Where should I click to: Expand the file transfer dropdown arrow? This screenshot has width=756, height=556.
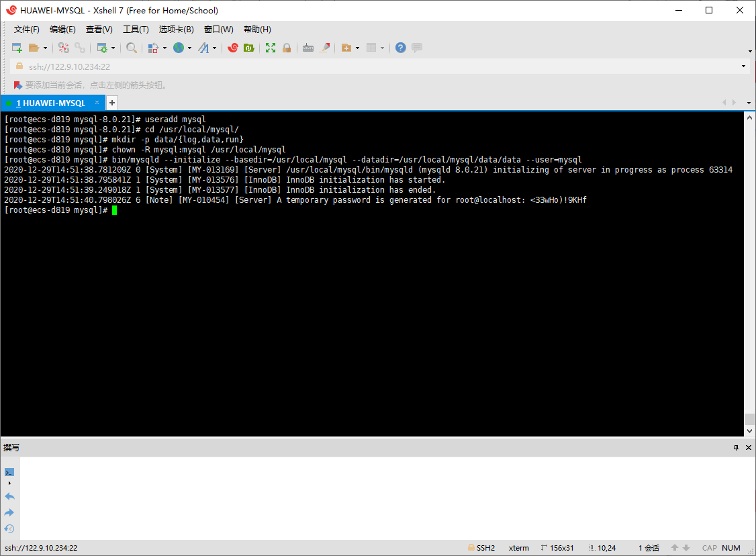pos(357,48)
